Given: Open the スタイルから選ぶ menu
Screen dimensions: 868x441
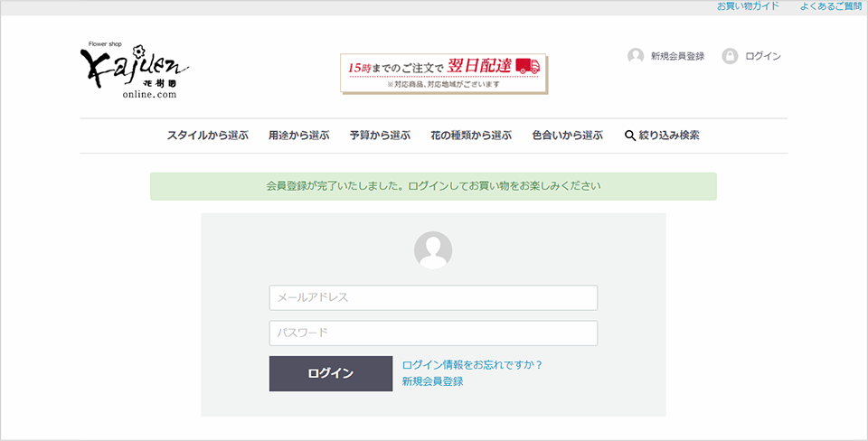Looking at the screenshot, I should pos(208,136).
